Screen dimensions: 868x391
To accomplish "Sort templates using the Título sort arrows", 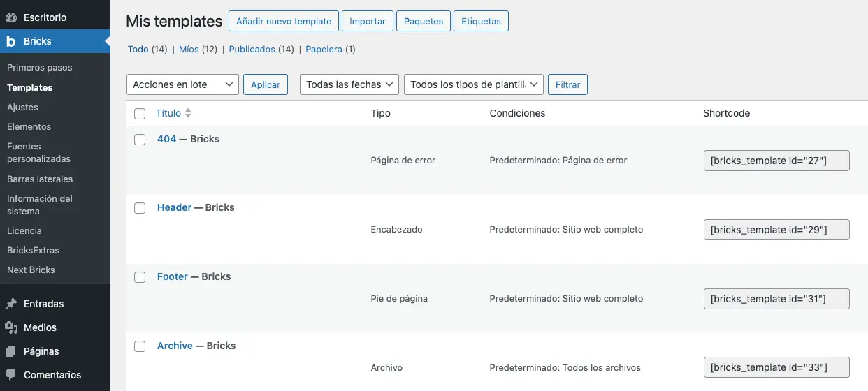I will pyautogui.click(x=187, y=113).
